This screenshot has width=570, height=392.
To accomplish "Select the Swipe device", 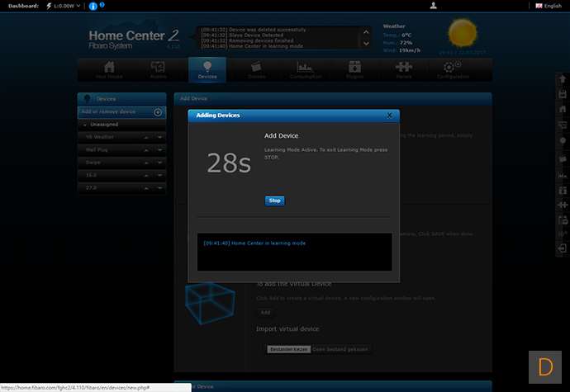I will (x=93, y=163).
